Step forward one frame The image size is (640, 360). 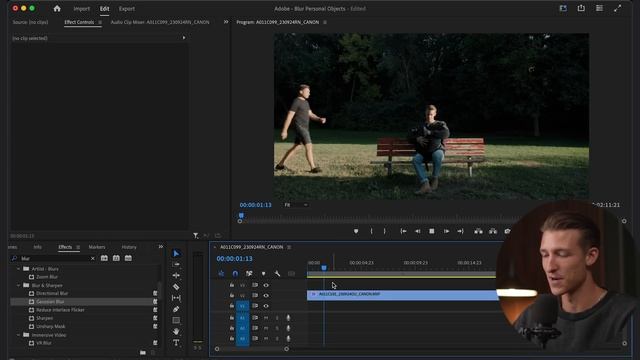446,231
